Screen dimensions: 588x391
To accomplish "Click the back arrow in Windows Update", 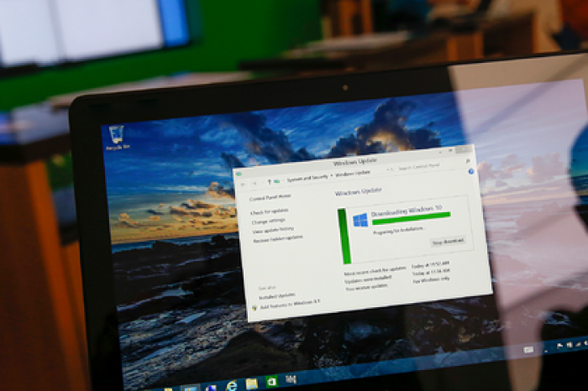I will point(243,185).
